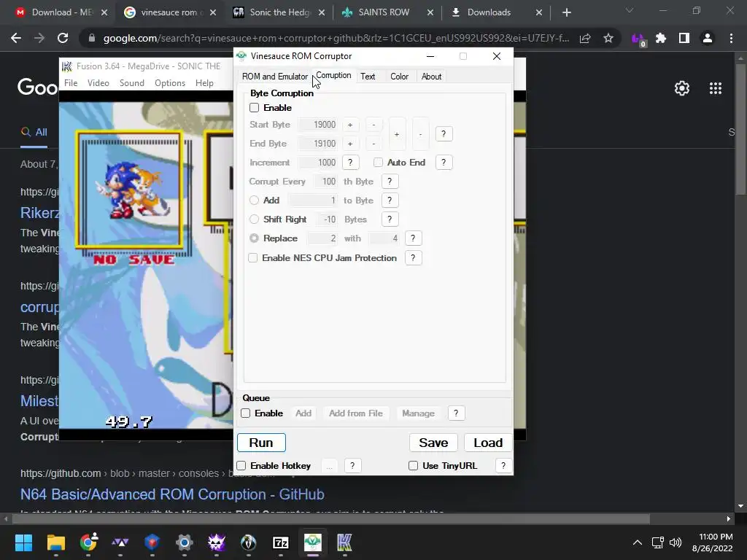Switch to Downloads browser tab
The height and width of the screenshot is (560, 747).
click(x=496, y=12)
